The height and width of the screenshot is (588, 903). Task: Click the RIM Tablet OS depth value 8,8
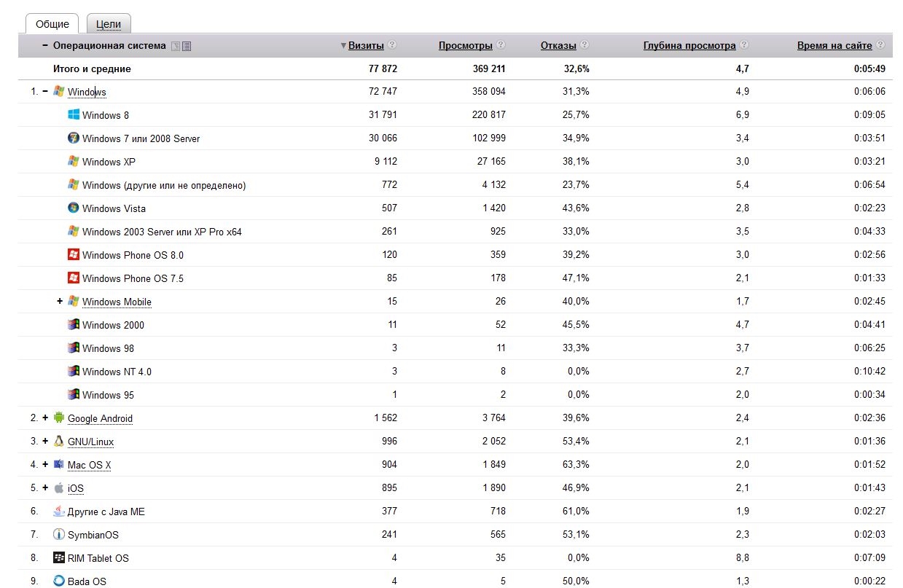click(x=743, y=558)
